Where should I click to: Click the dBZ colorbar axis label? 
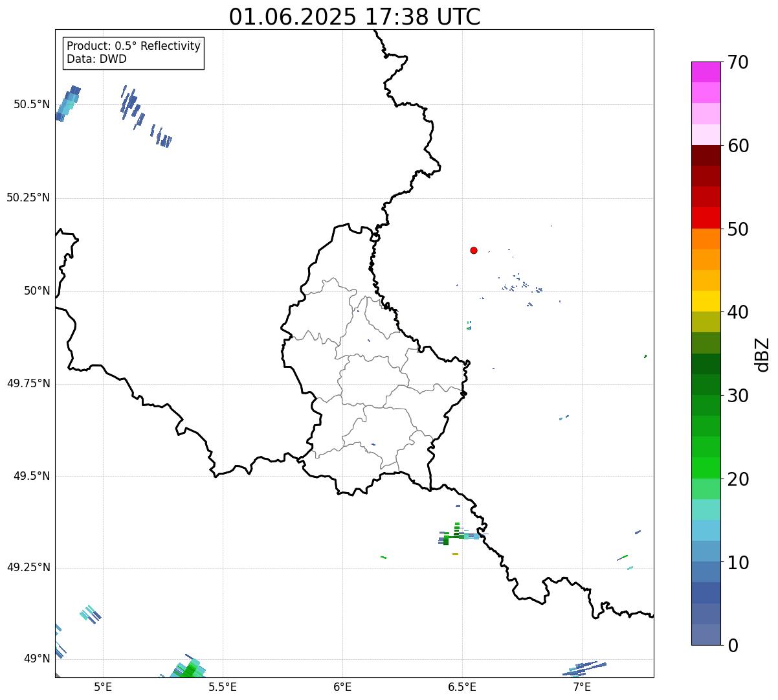pos(762,354)
